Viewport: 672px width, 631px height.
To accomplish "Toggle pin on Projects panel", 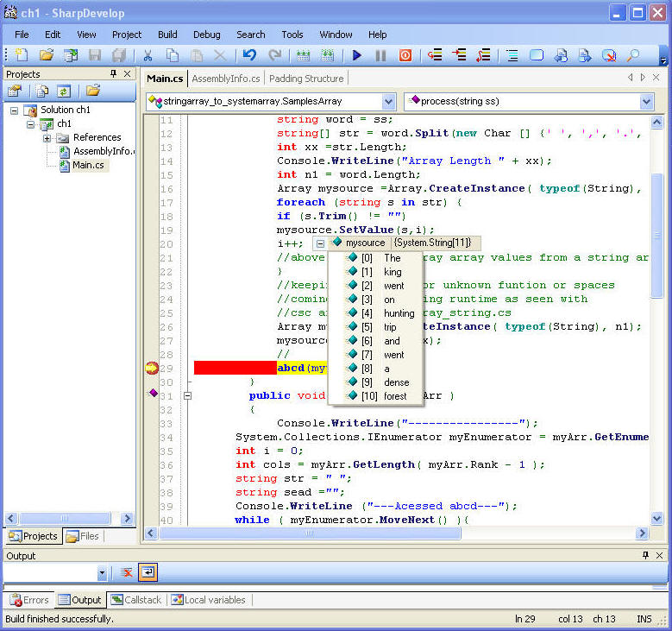I will (x=113, y=74).
